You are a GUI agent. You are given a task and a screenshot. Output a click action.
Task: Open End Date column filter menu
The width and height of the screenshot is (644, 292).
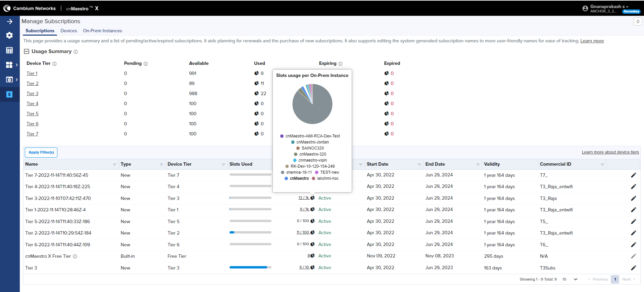pos(478,164)
